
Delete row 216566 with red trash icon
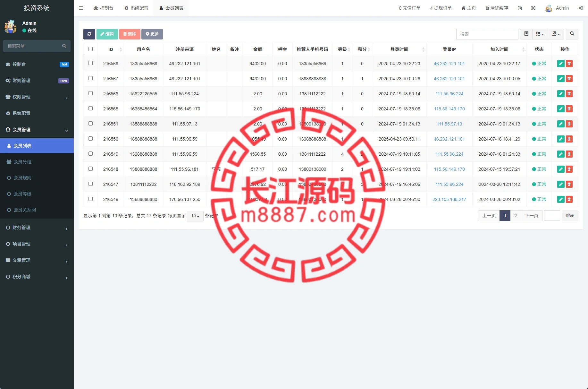[x=569, y=94]
